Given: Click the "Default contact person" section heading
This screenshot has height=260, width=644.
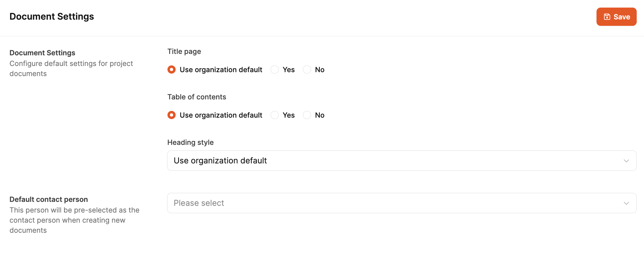Looking at the screenshot, I should pos(49,199).
